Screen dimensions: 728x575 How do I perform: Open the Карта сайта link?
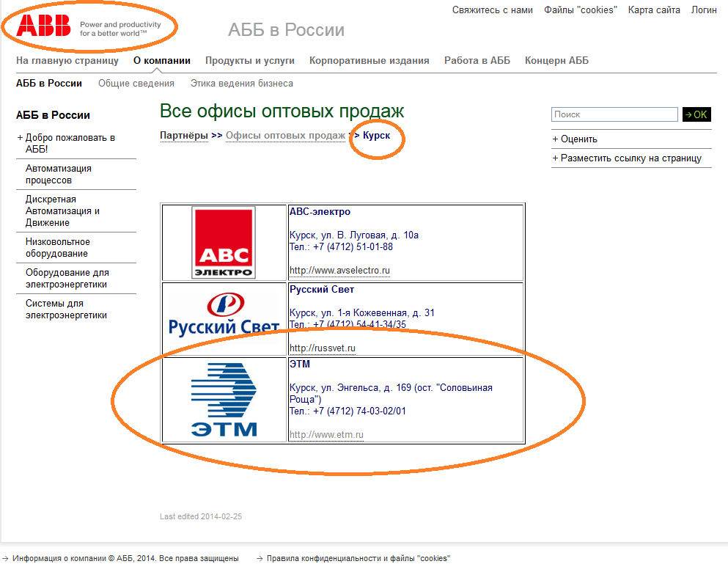[654, 10]
